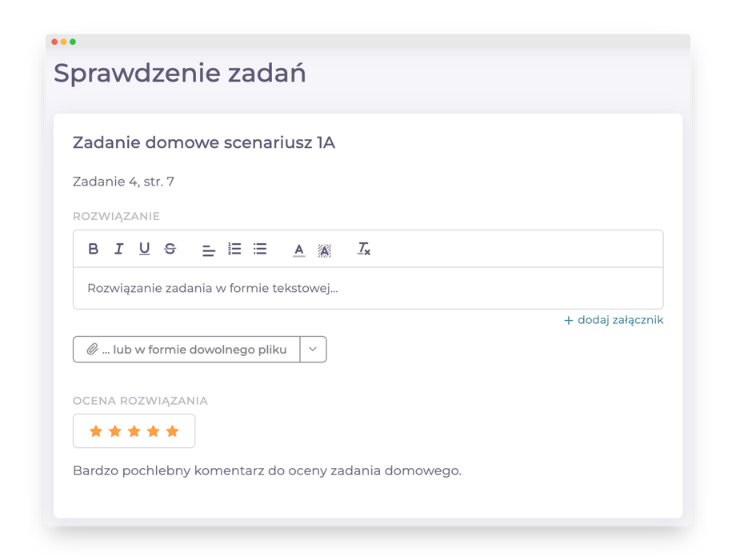The width and height of the screenshot is (736, 560).
Task: Apply strikethrough formatting
Action: point(170,249)
